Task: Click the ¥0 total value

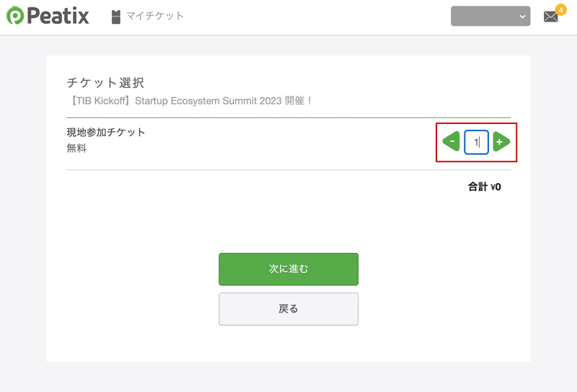Action: [x=495, y=187]
